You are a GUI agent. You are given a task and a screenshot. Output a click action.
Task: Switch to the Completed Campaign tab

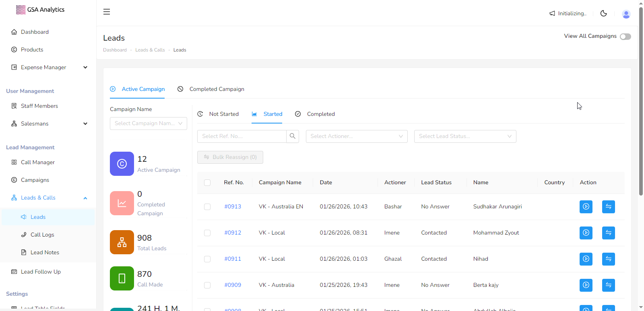click(211, 89)
